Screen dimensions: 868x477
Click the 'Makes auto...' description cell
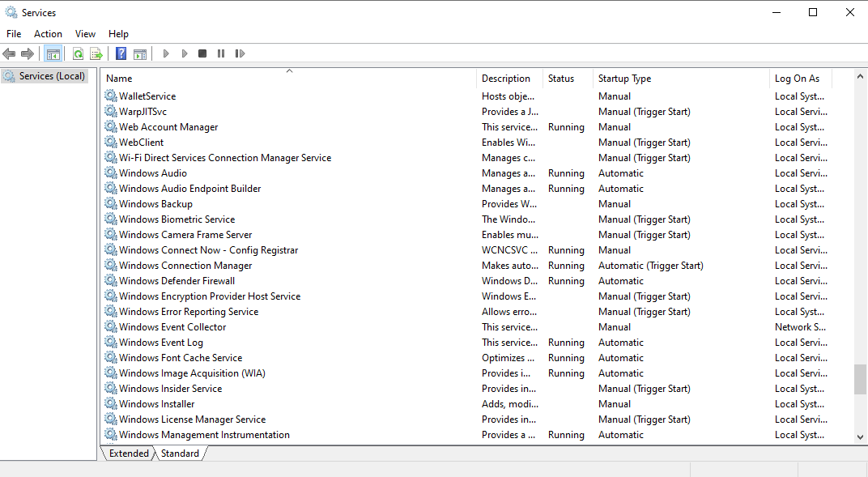pos(509,265)
